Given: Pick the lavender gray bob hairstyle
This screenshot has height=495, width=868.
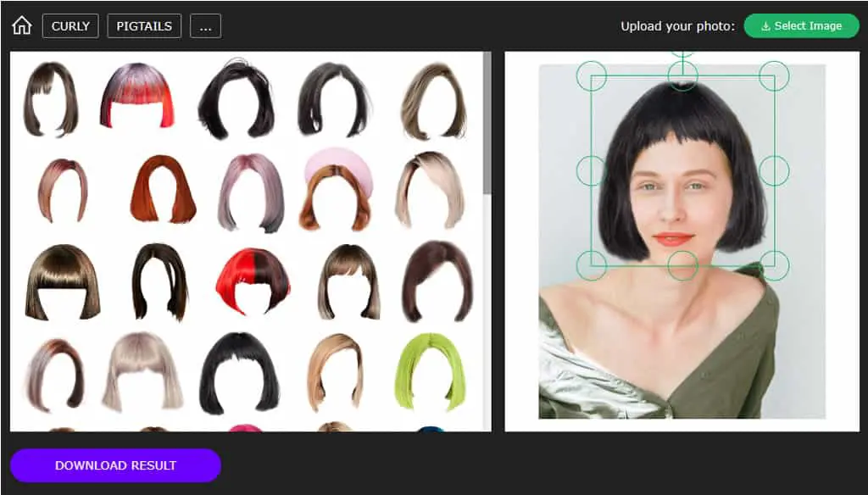Looking at the screenshot, I should [251, 192].
